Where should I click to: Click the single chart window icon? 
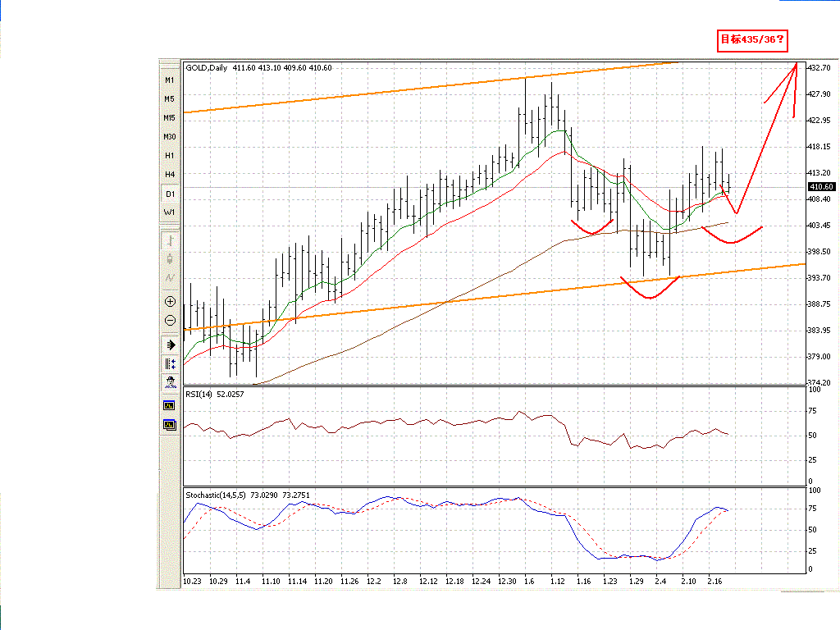pos(169,405)
